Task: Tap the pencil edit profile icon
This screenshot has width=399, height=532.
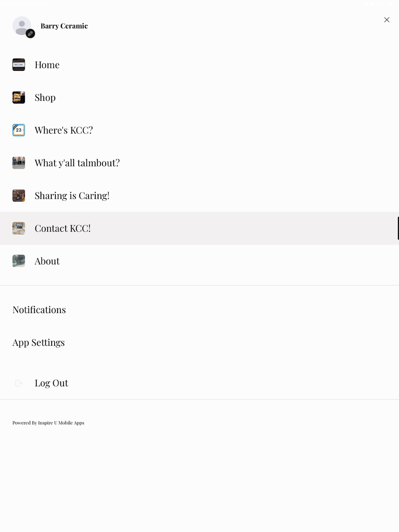Action: (30, 34)
